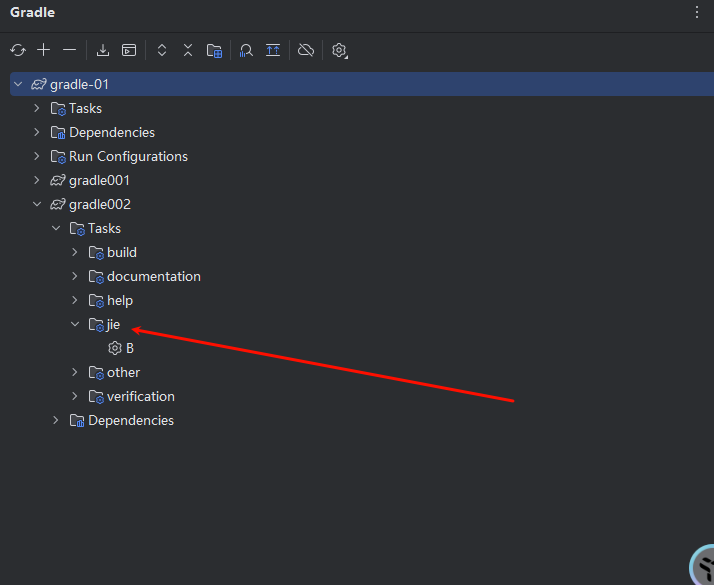The height and width of the screenshot is (585, 714).
Task: Click the Download Sources icon
Action: (x=103, y=50)
